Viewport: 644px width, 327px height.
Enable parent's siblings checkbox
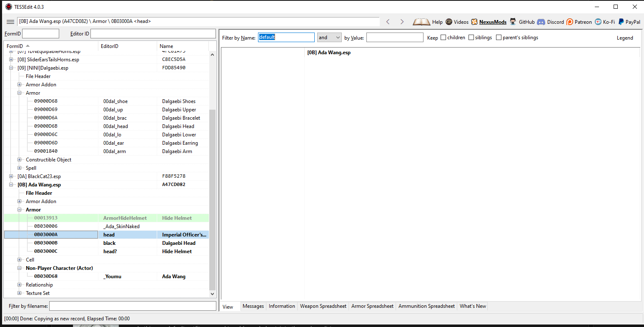click(x=499, y=38)
